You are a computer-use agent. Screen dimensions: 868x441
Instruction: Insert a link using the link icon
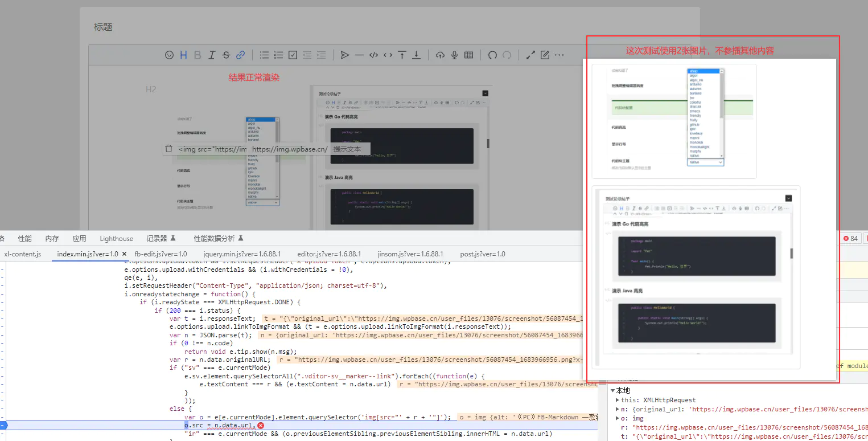coord(240,55)
